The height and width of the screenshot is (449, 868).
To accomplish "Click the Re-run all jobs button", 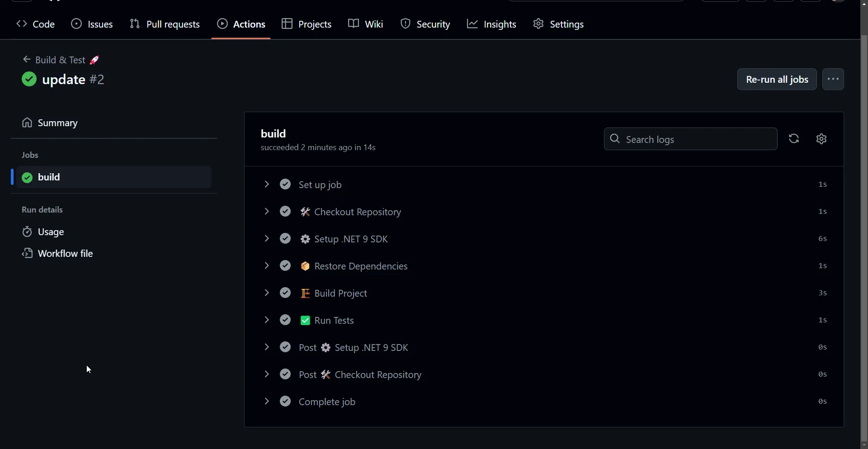I will (x=777, y=79).
